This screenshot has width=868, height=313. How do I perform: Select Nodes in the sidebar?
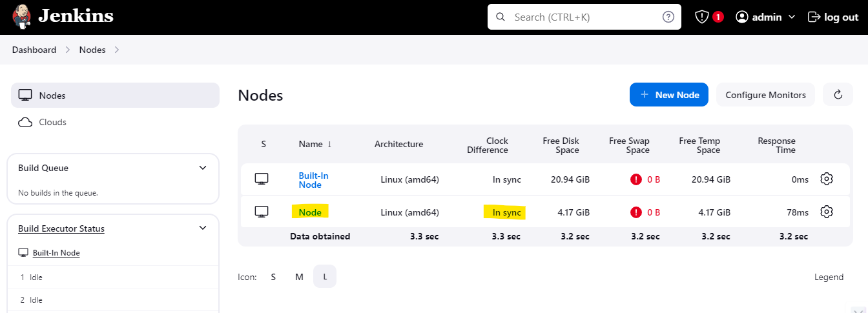tap(115, 96)
